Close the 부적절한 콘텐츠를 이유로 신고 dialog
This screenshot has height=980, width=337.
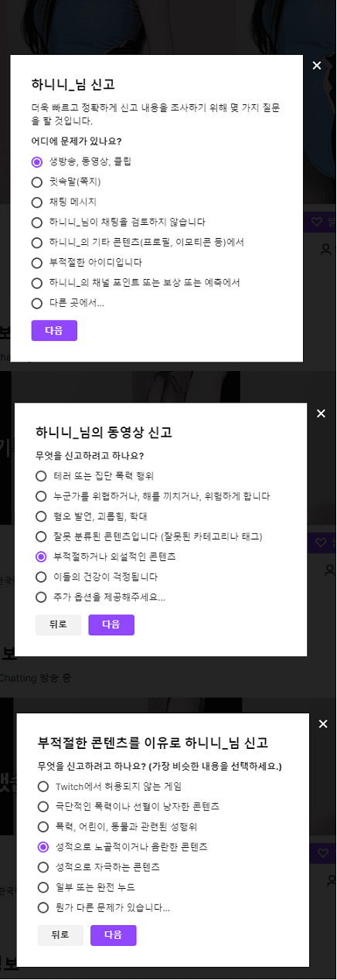click(323, 724)
